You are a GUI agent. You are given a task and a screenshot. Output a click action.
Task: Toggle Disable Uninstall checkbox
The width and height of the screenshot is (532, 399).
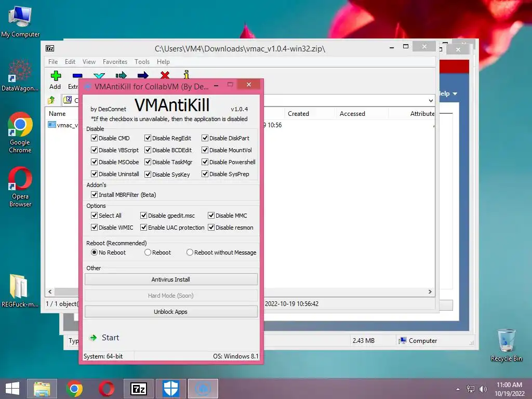click(x=95, y=174)
